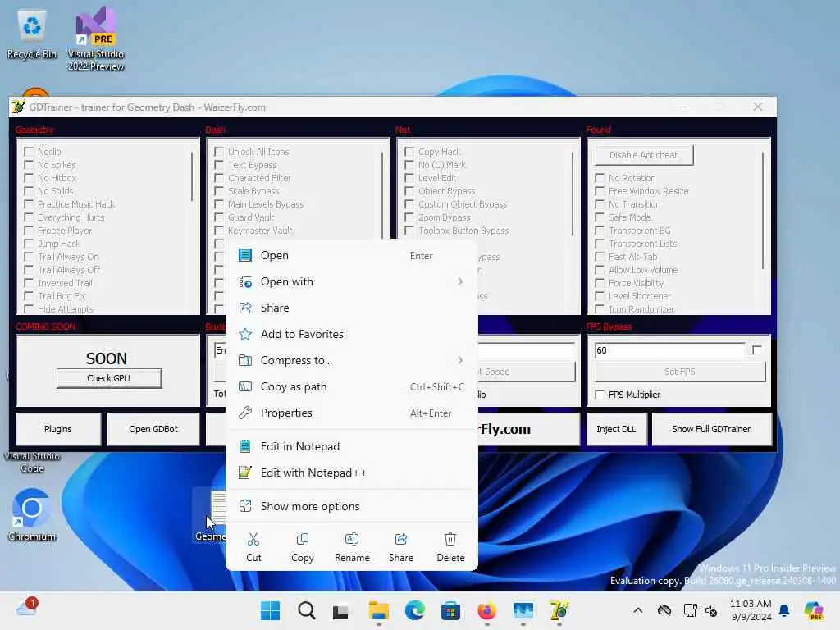Enable the No Rotation checkbox
Screen dimensions: 840x630
(600, 178)
